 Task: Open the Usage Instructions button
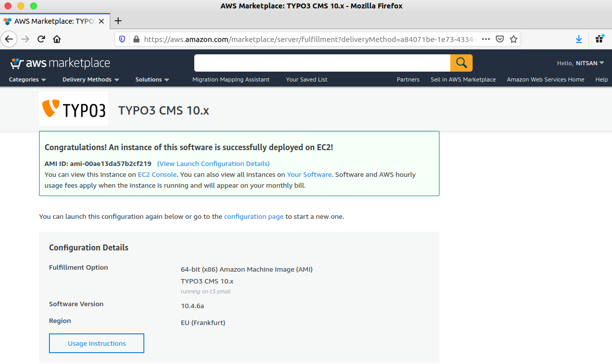96,343
